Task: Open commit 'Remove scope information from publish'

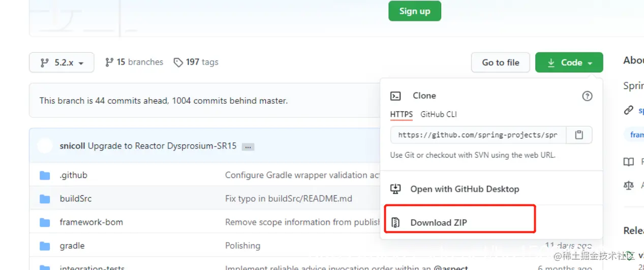Action: (302, 222)
